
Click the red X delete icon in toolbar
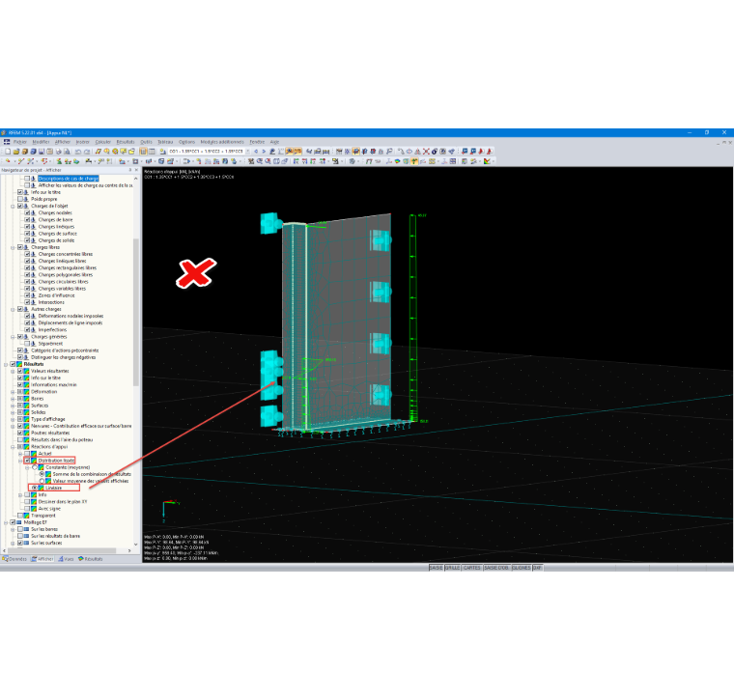coord(427,152)
